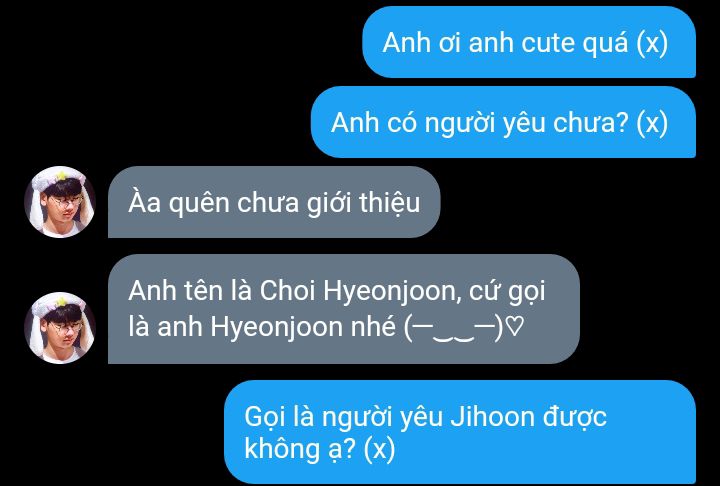Click the heart symbol after the kaomoji
The height and width of the screenshot is (486, 720).
tap(517, 328)
